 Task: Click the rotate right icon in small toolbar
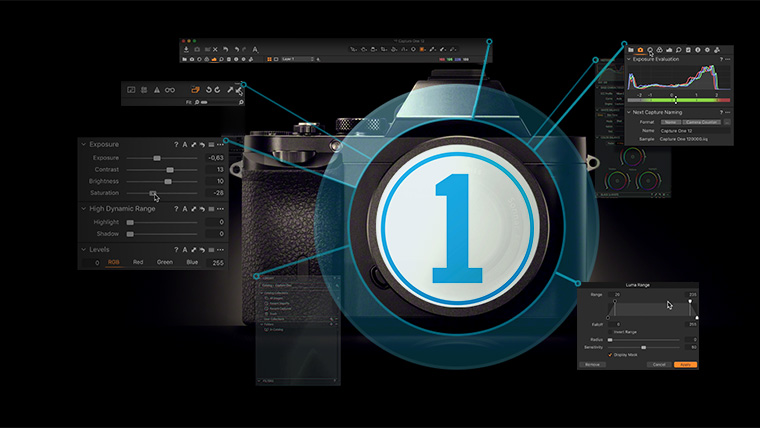click(218, 90)
